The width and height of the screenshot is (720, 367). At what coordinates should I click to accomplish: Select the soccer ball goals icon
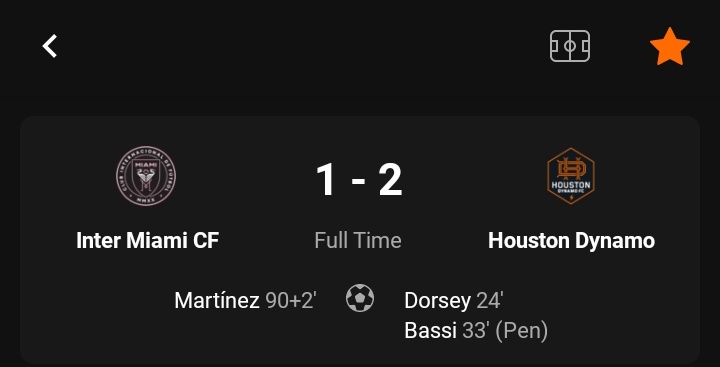360,298
